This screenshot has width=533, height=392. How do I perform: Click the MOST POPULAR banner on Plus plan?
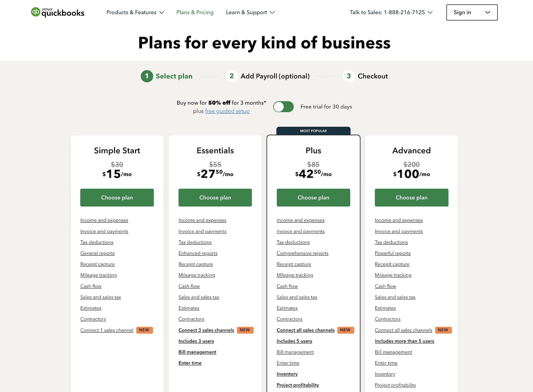point(313,131)
